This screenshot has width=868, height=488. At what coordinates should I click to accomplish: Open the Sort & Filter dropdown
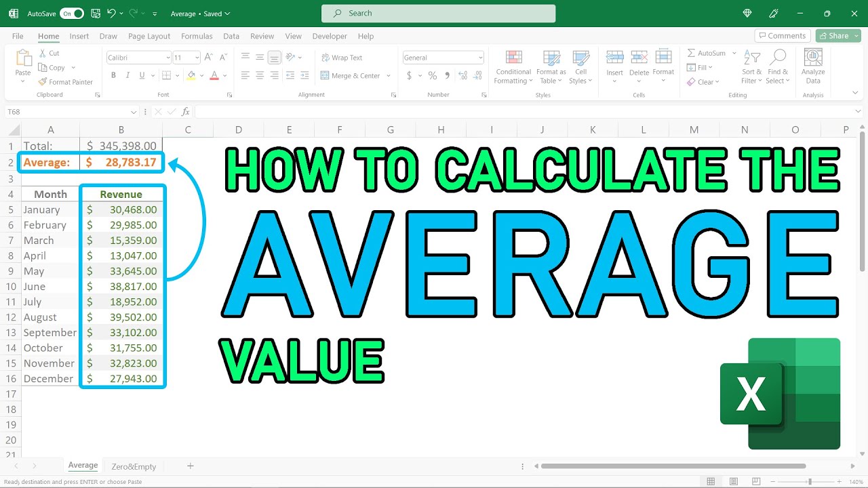point(751,66)
